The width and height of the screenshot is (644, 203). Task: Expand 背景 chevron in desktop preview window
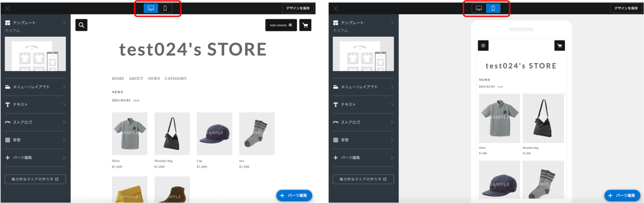64,140
